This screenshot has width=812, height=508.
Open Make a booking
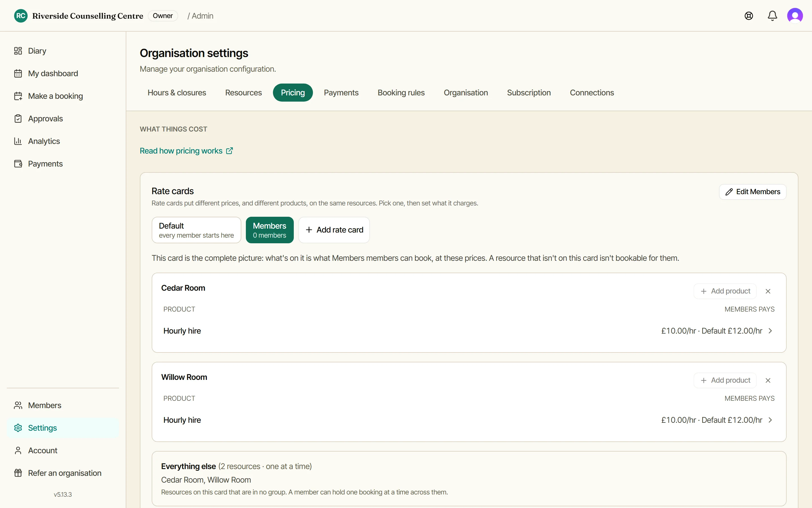(x=63, y=96)
